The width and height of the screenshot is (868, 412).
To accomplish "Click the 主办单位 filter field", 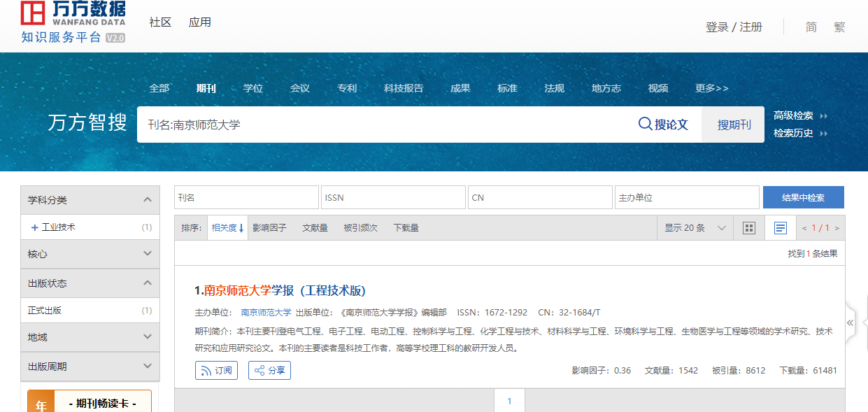I will click(687, 197).
